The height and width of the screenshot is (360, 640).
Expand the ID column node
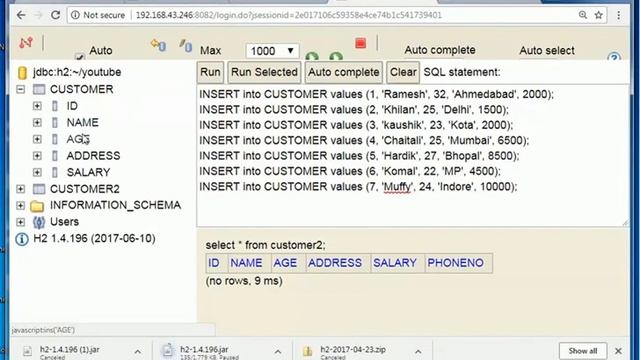coord(37,106)
